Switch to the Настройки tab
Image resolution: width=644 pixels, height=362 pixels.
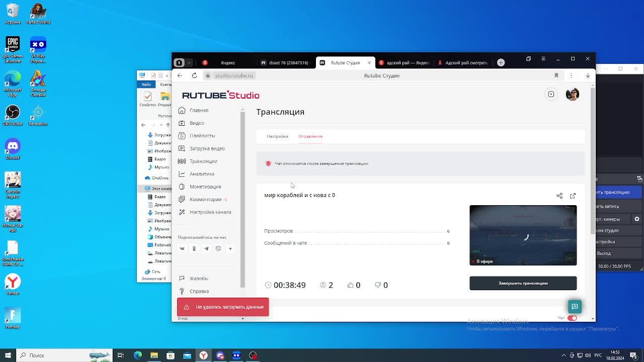click(x=277, y=136)
